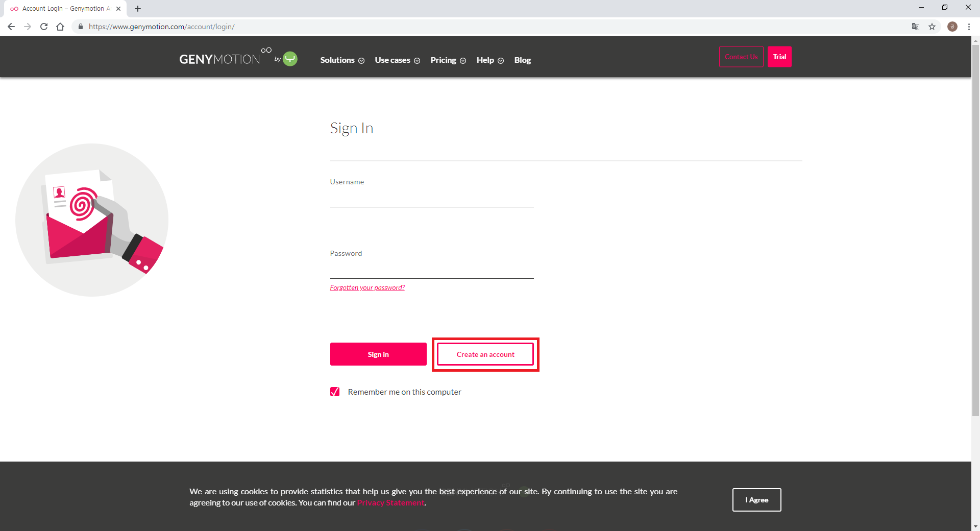
Task: Open Forgotten your password link
Action: 367,287
